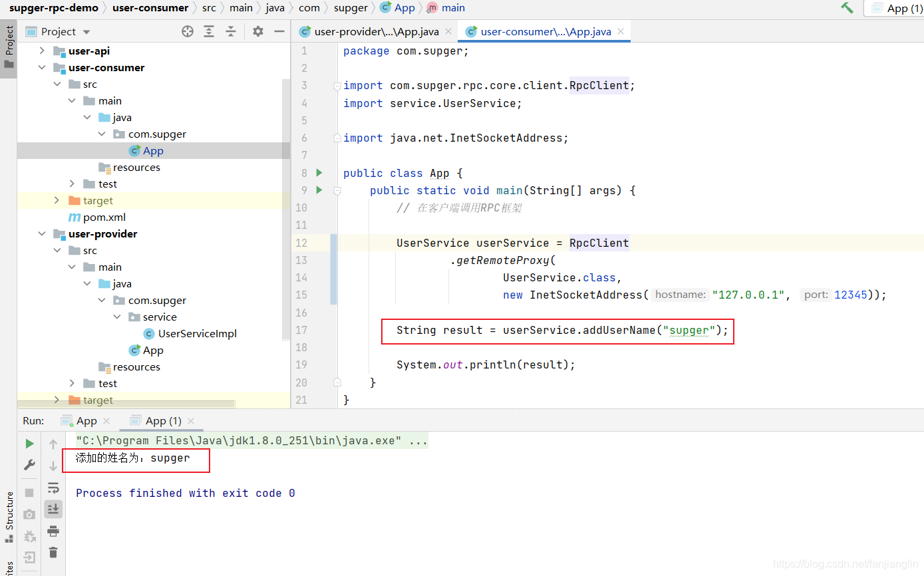Click the Stop process square icon
The height and width of the screenshot is (576, 924).
pyautogui.click(x=29, y=493)
